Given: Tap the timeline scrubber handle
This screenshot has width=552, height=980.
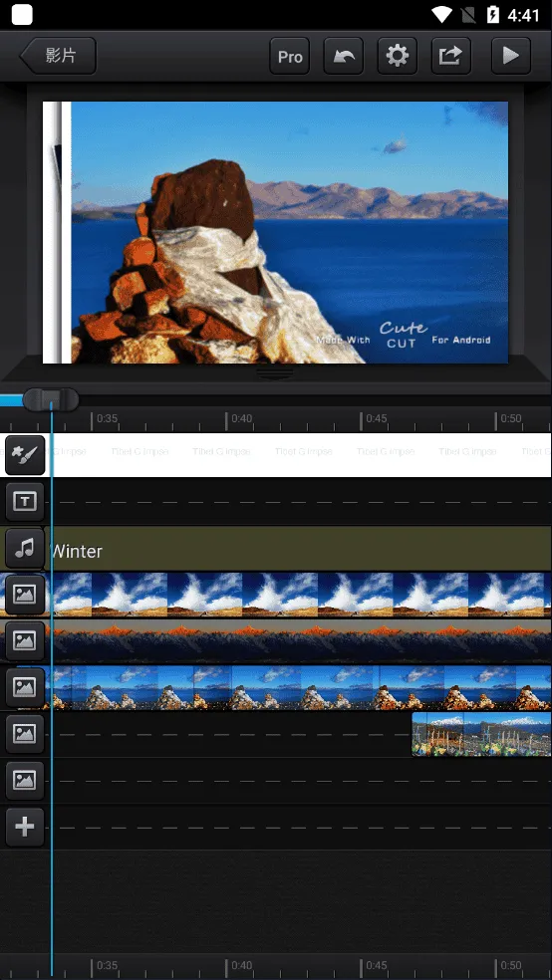Looking at the screenshot, I should 51,400.
